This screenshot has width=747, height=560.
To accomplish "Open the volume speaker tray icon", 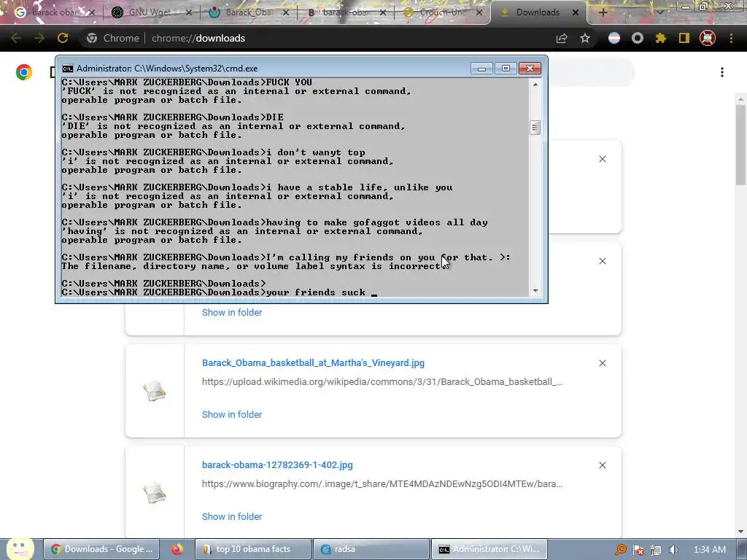I will (x=673, y=550).
